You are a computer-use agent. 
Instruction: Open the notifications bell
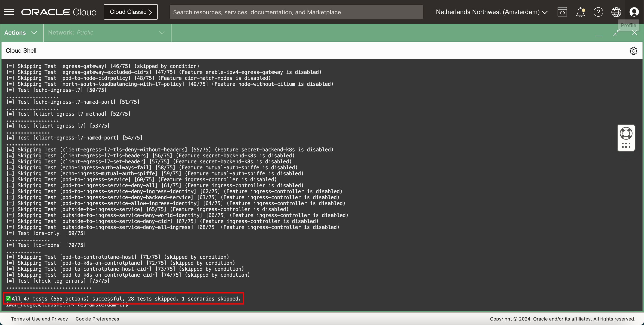pyautogui.click(x=580, y=12)
